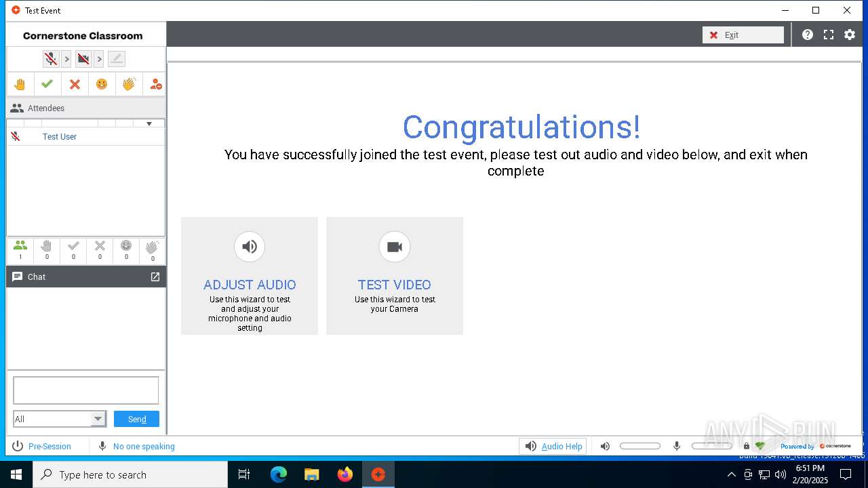Show grey smiley emoticon count

pos(126,249)
